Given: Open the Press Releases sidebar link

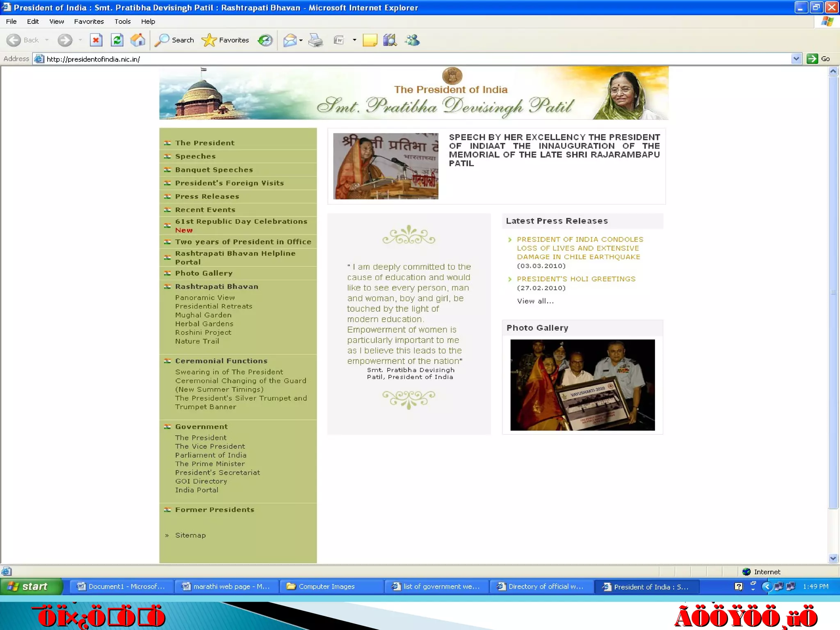Looking at the screenshot, I should tap(207, 196).
